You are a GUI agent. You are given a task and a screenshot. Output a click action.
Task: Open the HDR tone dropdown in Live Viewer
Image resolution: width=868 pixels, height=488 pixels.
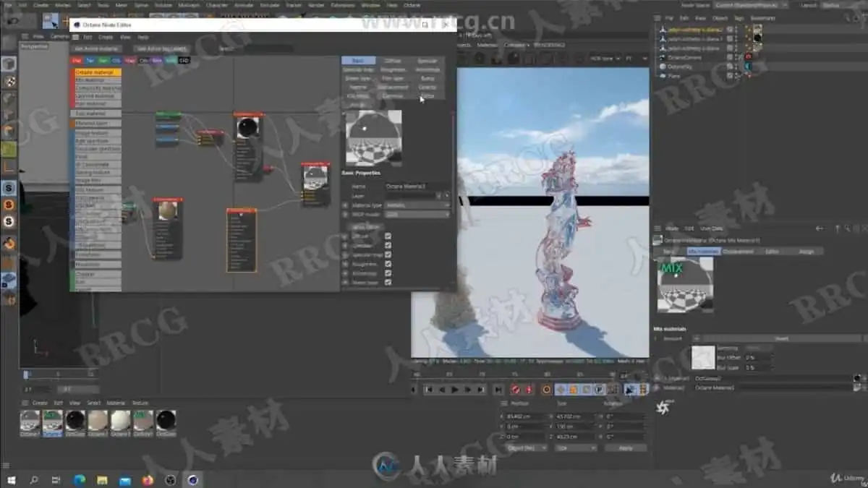[604, 58]
